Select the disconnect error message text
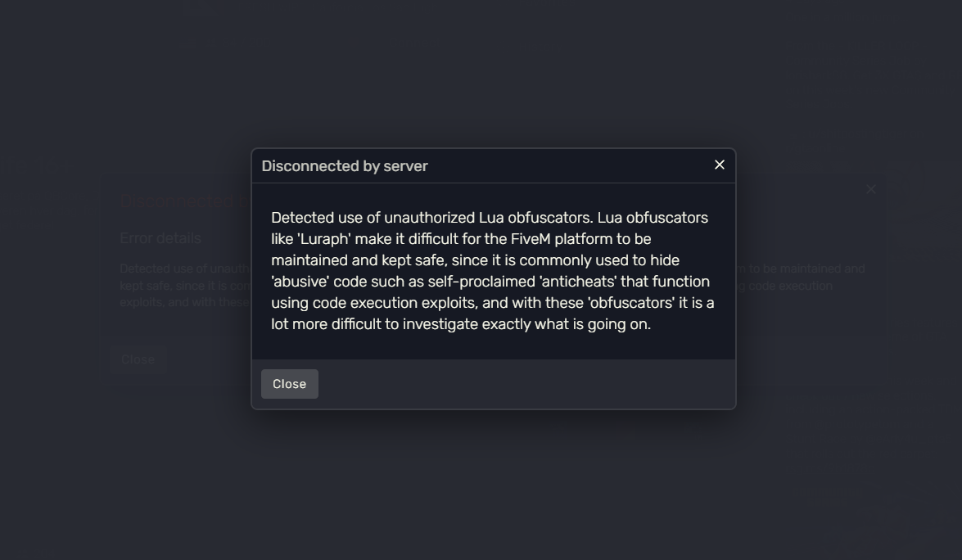Screen dimensions: 962x560 coord(492,269)
